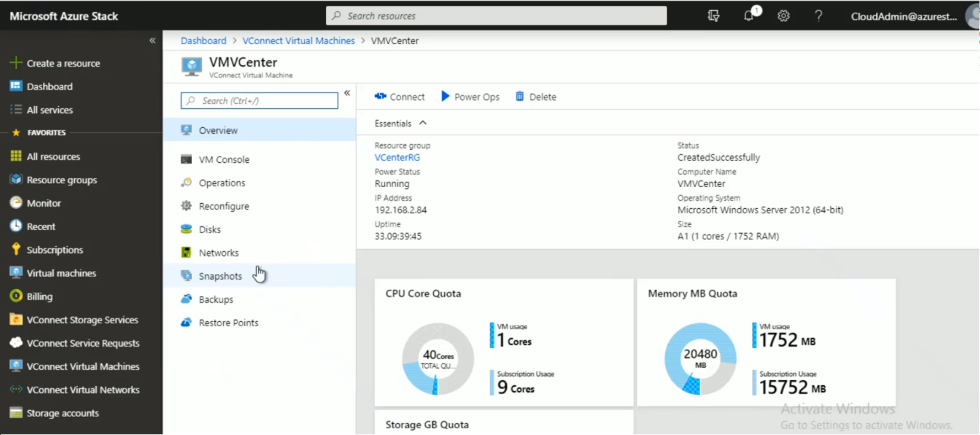Click the VMVCenter page title icon
Image resolution: width=980 pixels, height=435 pixels.
click(192, 66)
